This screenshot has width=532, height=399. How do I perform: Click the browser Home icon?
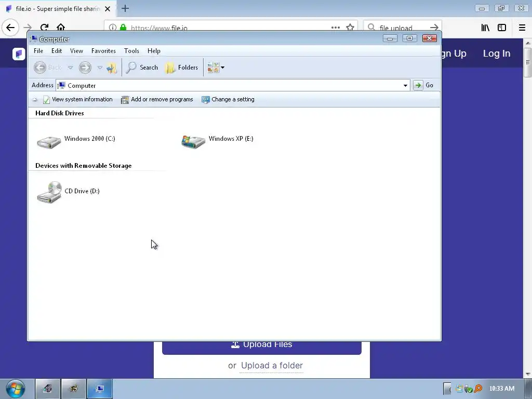pos(61,28)
